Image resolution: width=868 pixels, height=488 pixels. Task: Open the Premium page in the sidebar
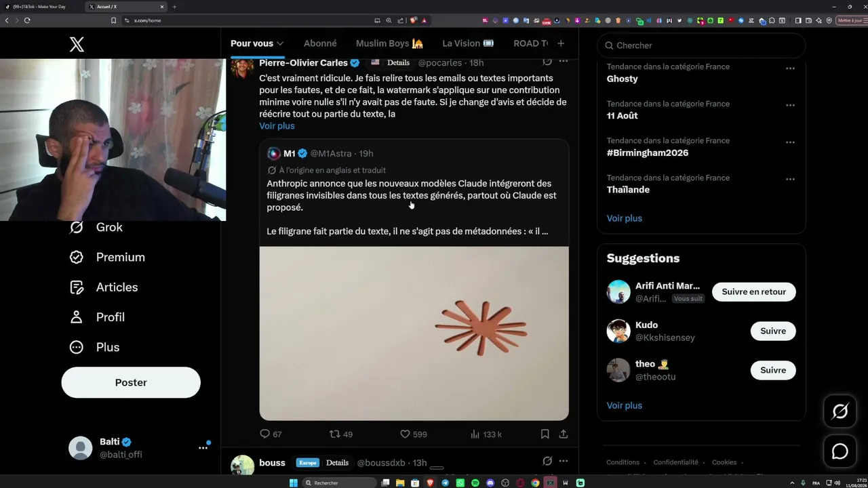point(107,258)
